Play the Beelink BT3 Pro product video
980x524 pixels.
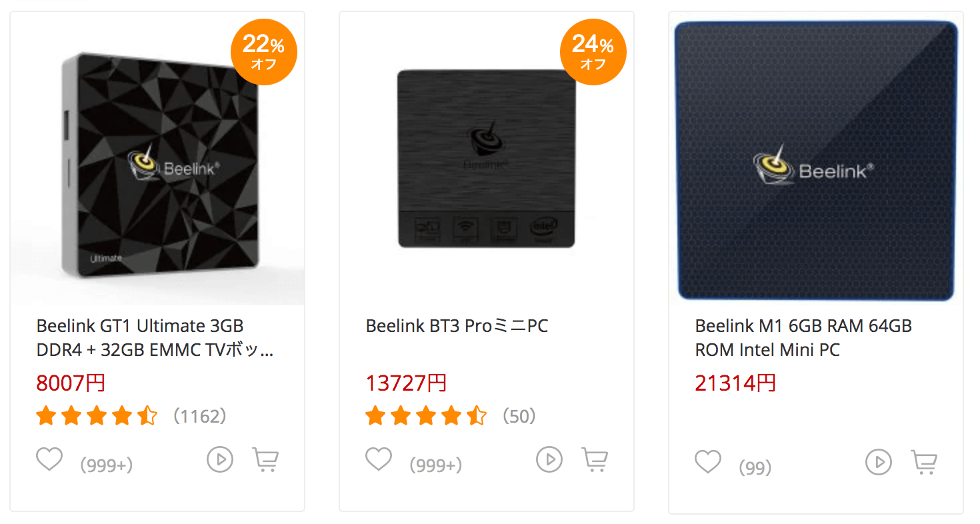click(x=549, y=459)
